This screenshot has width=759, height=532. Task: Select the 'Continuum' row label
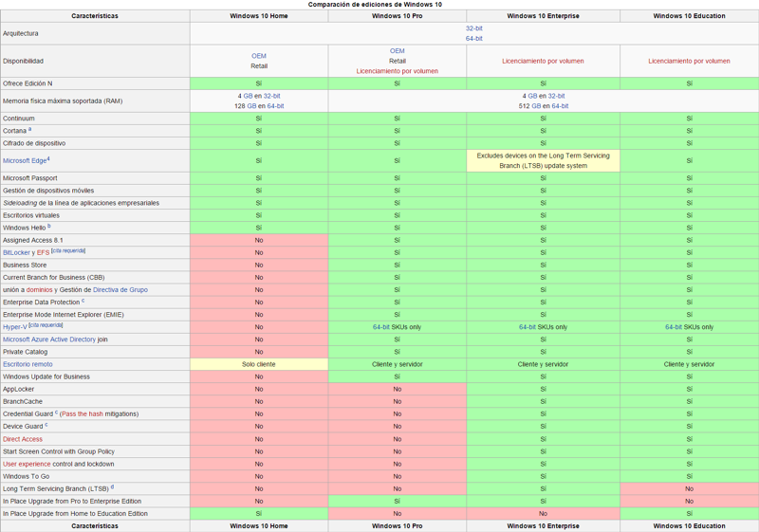click(x=19, y=119)
